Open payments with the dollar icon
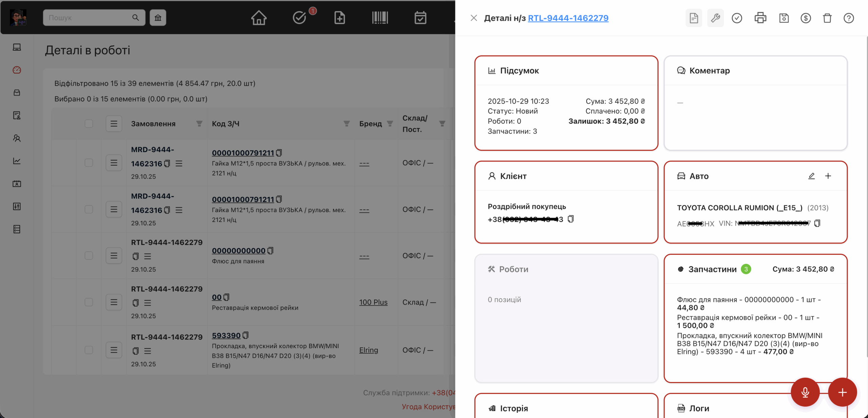 tap(806, 18)
